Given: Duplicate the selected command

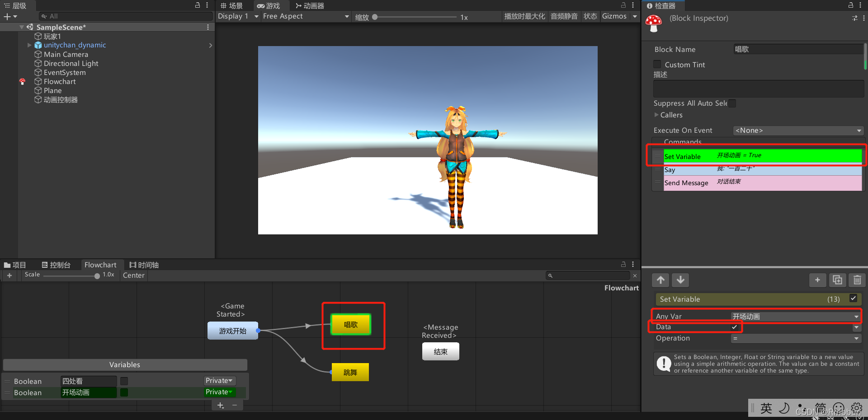Looking at the screenshot, I should click(x=837, y=280).
